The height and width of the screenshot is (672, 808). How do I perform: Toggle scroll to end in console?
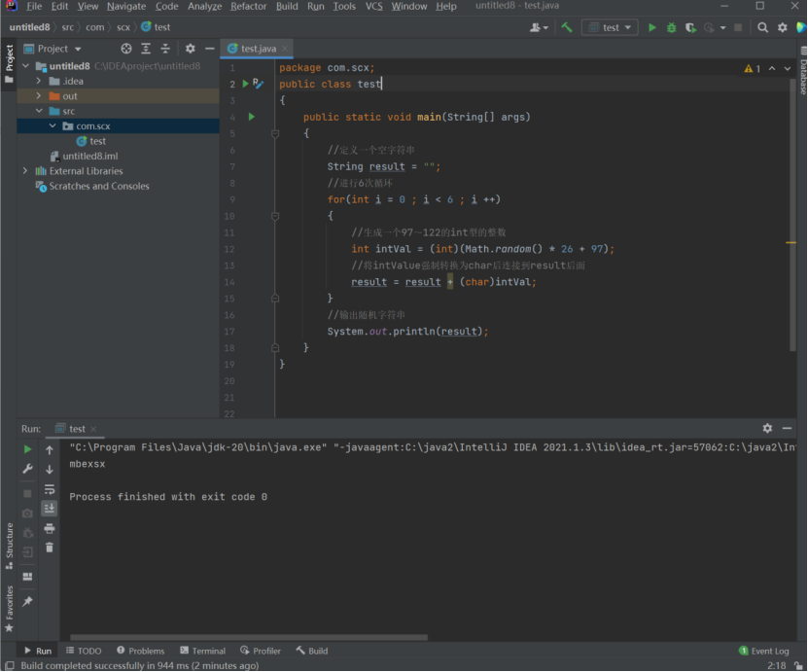pyautogui.click(x=50, y=509)
